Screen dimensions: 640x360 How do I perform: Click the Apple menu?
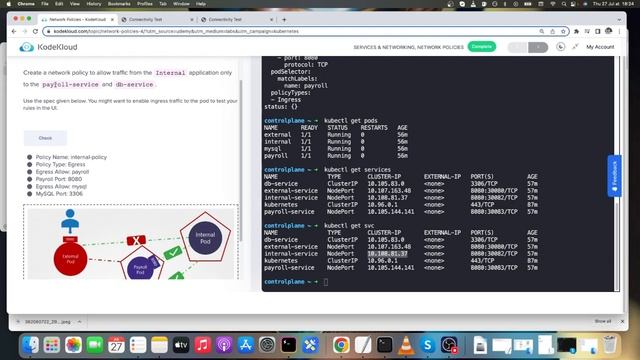coord(9,4)
